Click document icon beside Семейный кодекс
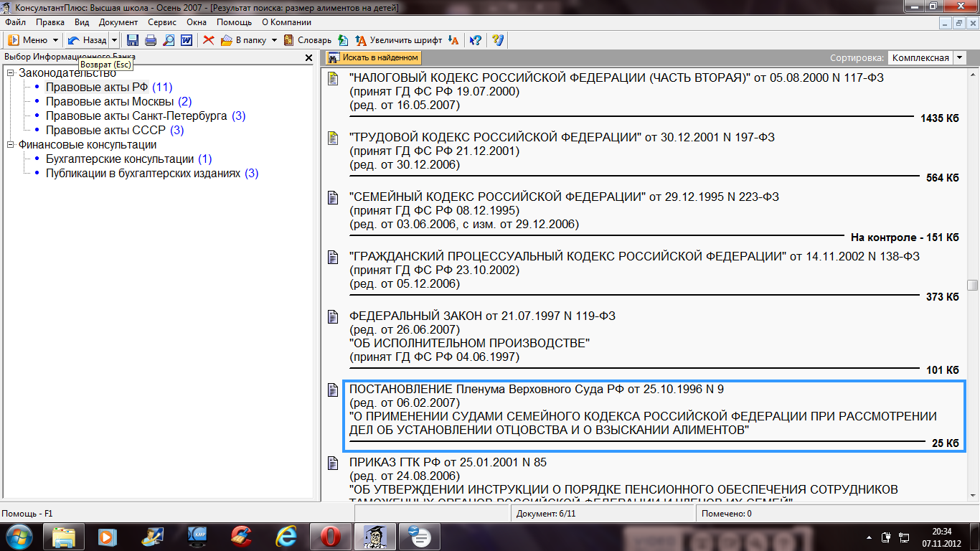This screenshot has width=980, height=551. click(x=332, y=197)
